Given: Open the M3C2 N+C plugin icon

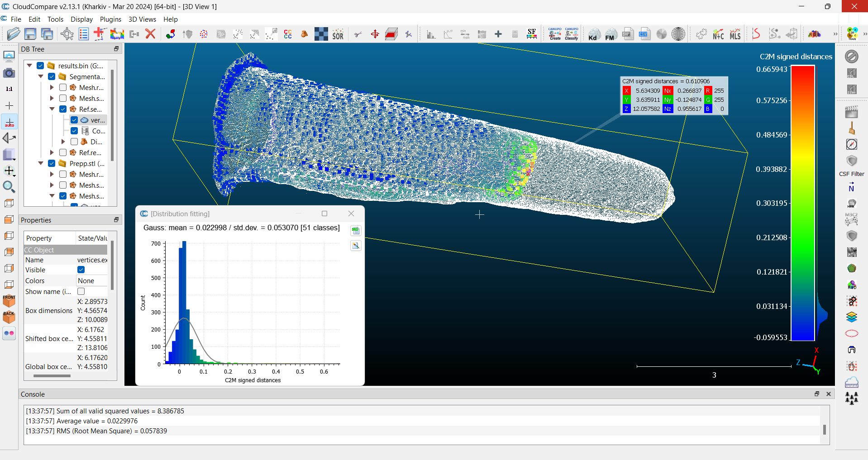Looking at the screenshot, I should click(718, 34).
